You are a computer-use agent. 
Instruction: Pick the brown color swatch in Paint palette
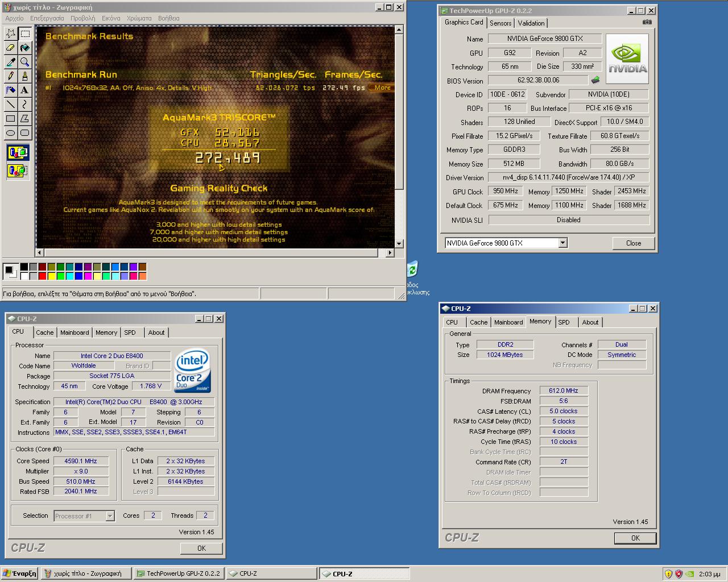tap(143, 267)
